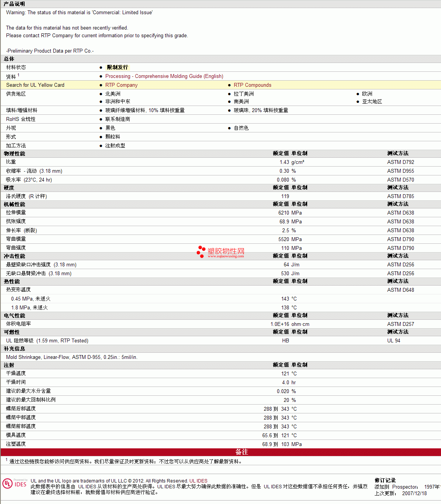441x504 pixels.
Task: Click the '物理性能' section header
Action: click(x=14, y=154)
